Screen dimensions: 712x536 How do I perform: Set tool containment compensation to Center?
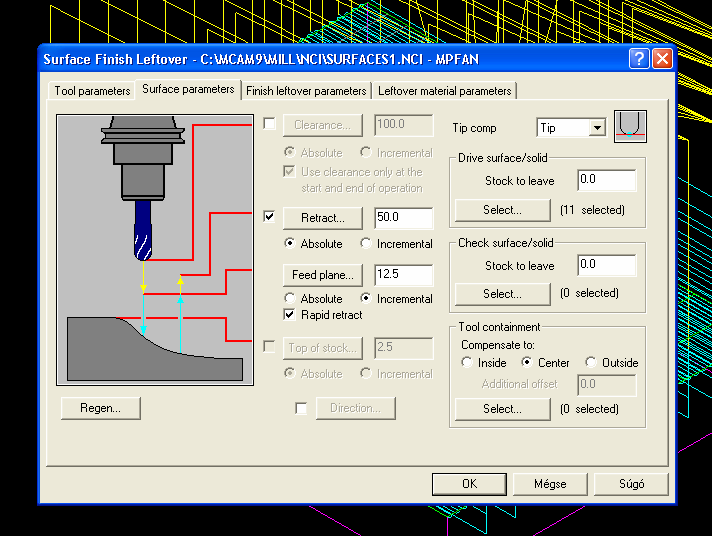coord(527,362)
